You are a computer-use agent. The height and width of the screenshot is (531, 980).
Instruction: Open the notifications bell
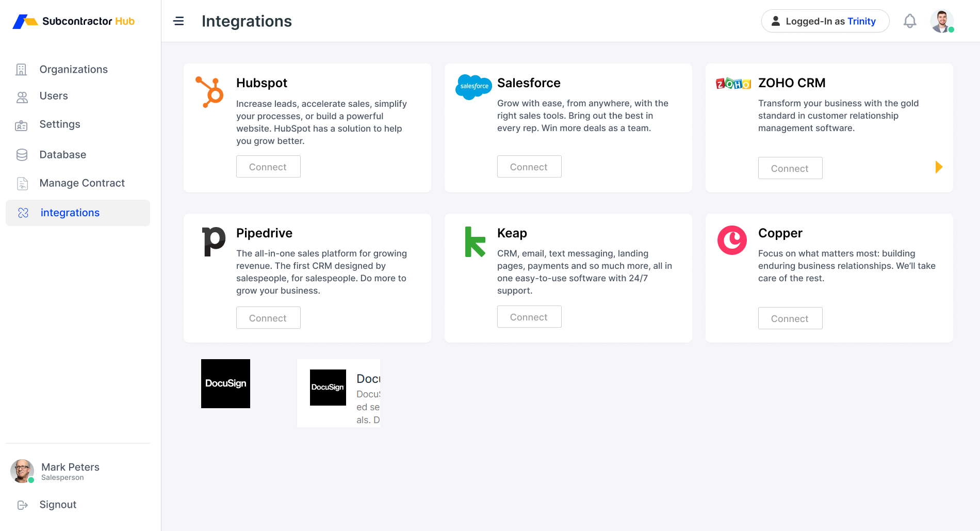pos(910,21)
